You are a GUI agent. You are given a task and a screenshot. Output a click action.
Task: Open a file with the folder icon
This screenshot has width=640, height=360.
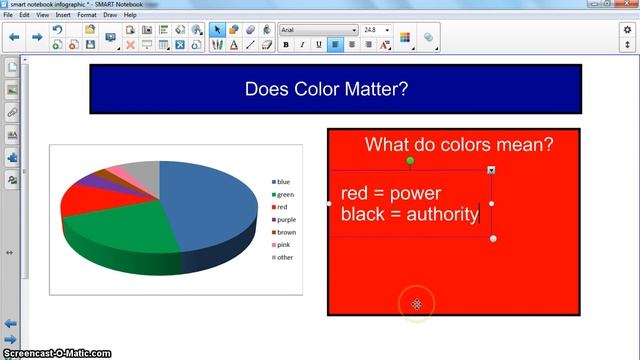(x=90, y=29)
